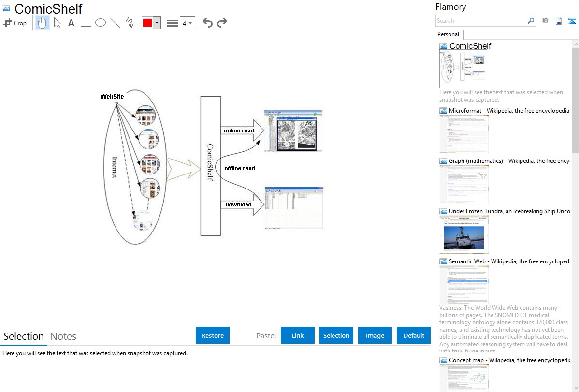The height and width of the screenshot is (392, 579).
Task: Click the Concept map snapshot icon
Action: pos(443,360)
